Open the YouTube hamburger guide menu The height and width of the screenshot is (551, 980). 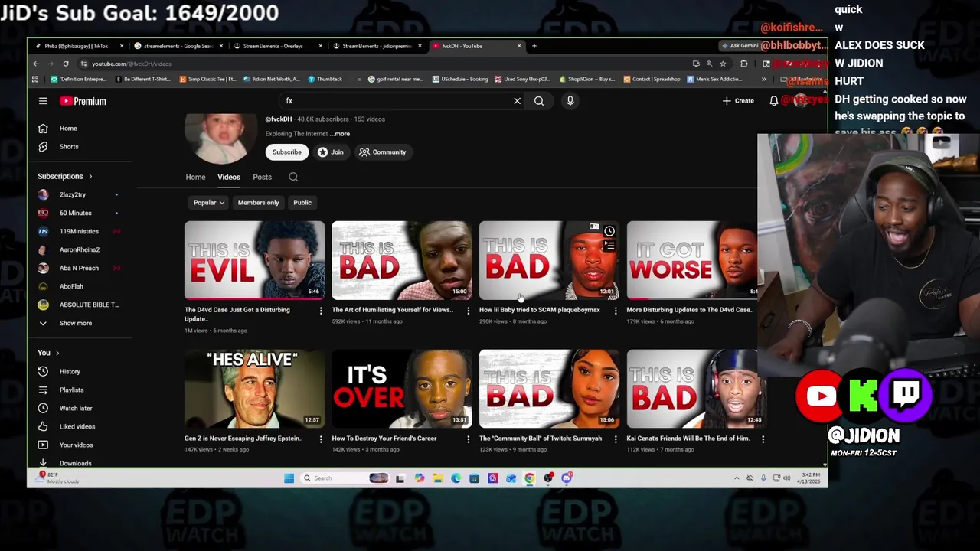click(x=43, y=101)
